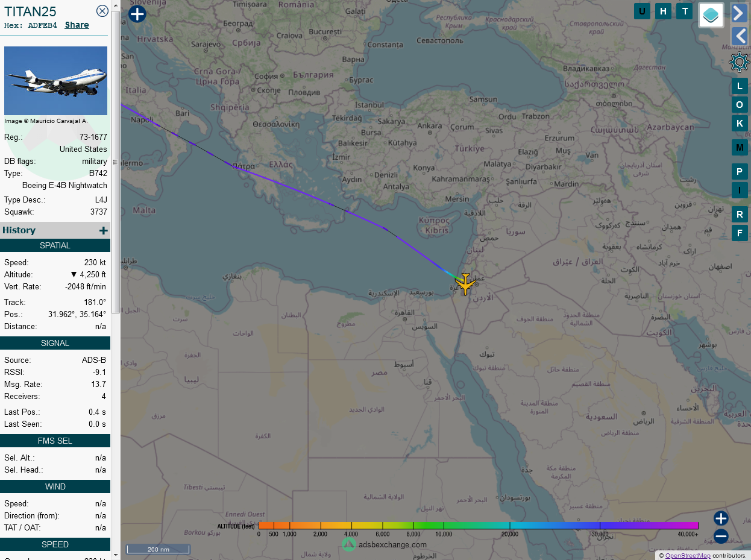Screen dimensions: 751x560
Task: Click the track value 181.0°
Action: [x=95, y=303]
